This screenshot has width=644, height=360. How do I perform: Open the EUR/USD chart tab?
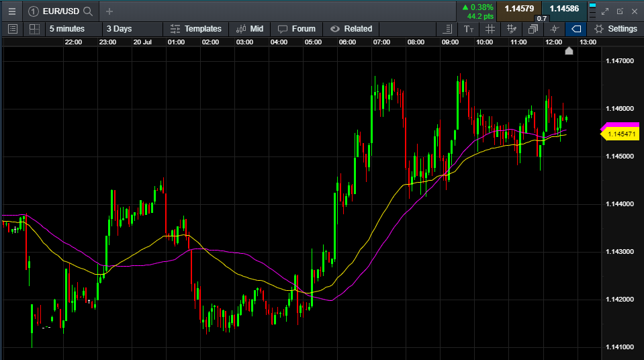point(61,11)
